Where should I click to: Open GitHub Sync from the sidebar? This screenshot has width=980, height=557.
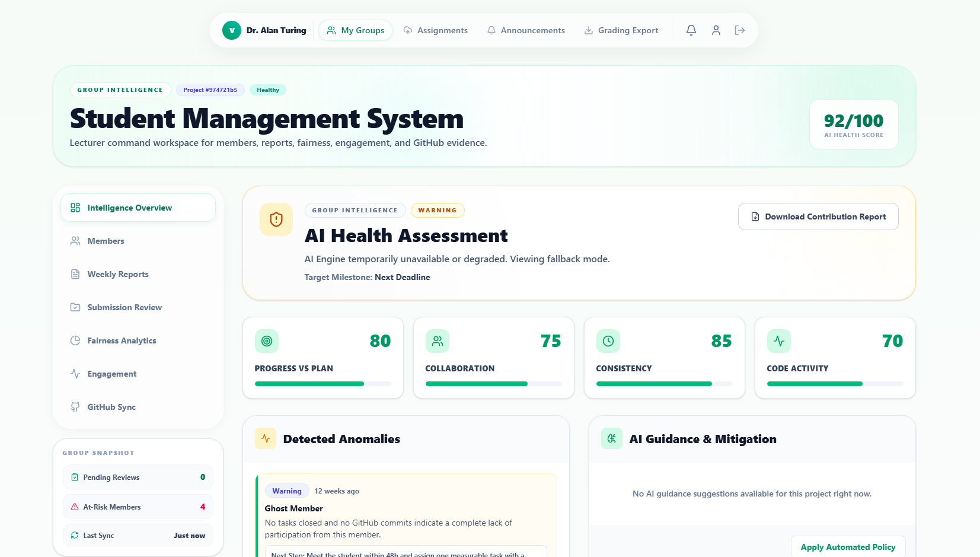click(x=138, y=407)
